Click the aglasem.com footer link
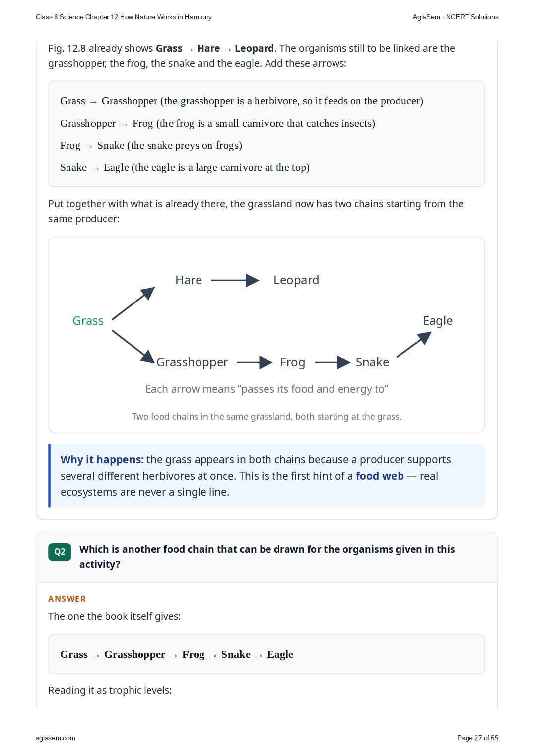The width and height of the screenshot is (534, 756). tap(56, 738)
